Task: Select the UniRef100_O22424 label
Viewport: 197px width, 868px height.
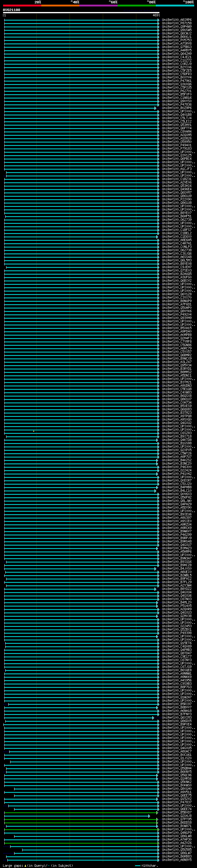Action: click(x=177, y=470)
